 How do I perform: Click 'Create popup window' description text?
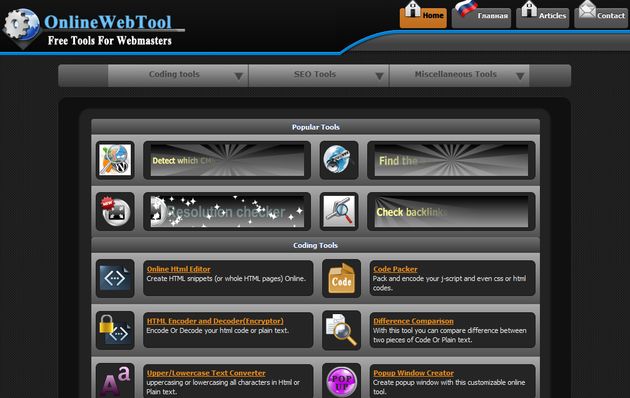449,387
